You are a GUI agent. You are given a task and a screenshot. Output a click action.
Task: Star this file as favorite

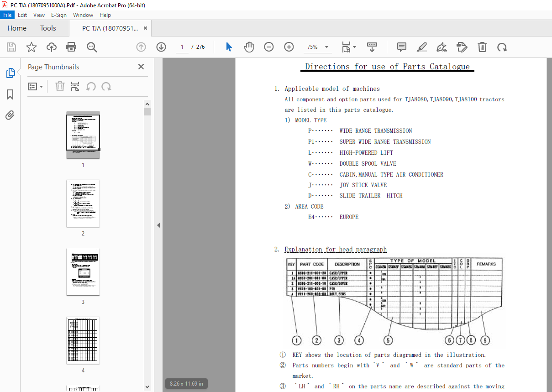31,47
